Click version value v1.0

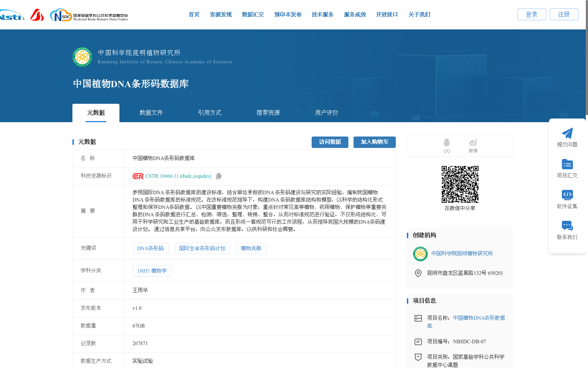pyautogui.click(x=137, y=308)
